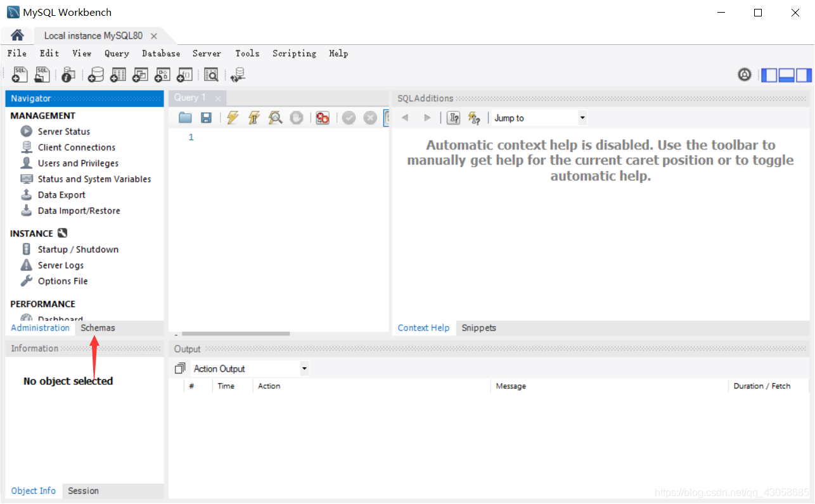This screenshot has width=815, height=504.
Task: Open the Query menu
Action: 117,53
